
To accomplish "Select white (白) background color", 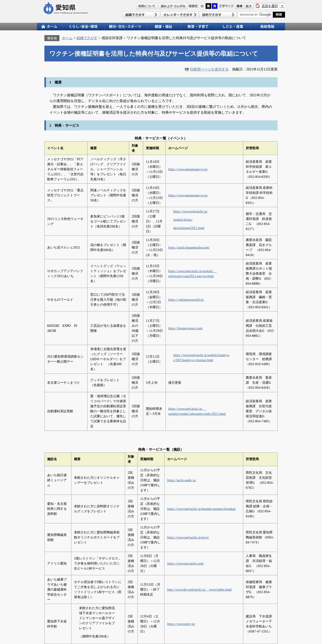I will coord(202,6).
